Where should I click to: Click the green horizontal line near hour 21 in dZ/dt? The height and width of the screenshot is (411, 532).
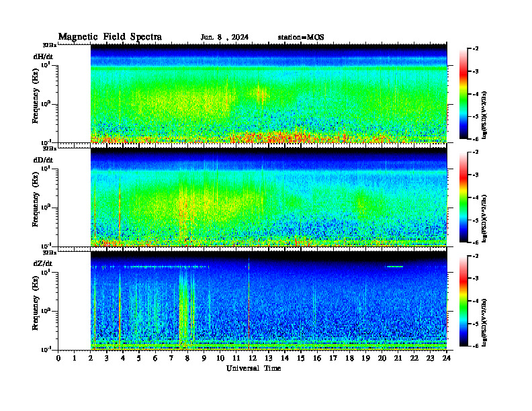pos(395,267)
